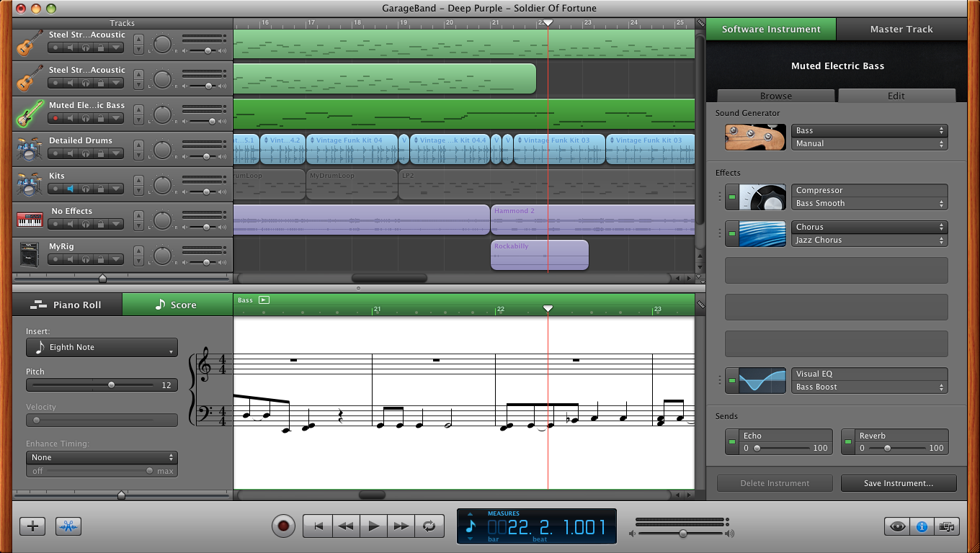Open the Insert Eighth Note dropdown

(x=102, y=347)
